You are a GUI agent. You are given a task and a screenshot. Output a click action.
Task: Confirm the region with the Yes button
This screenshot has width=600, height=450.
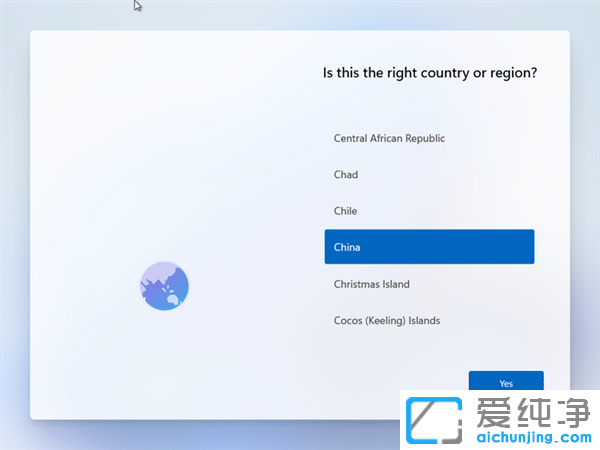point(506,381)
